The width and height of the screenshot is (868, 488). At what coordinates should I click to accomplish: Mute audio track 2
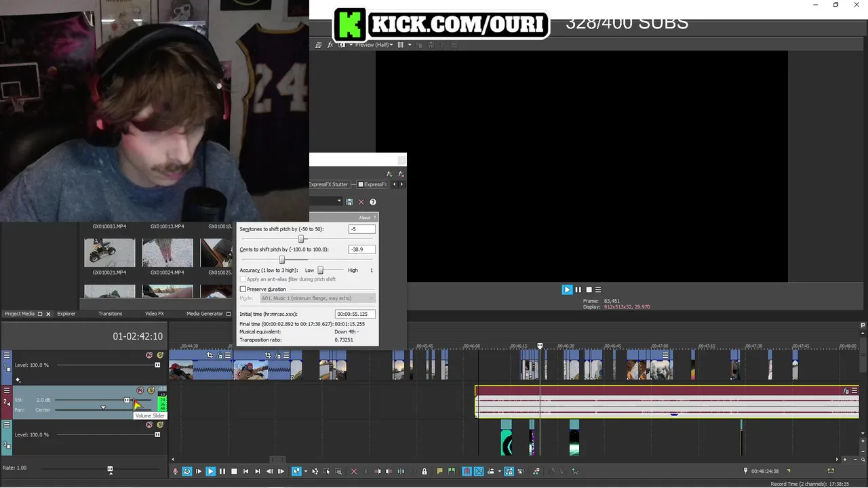pos(140,390)
